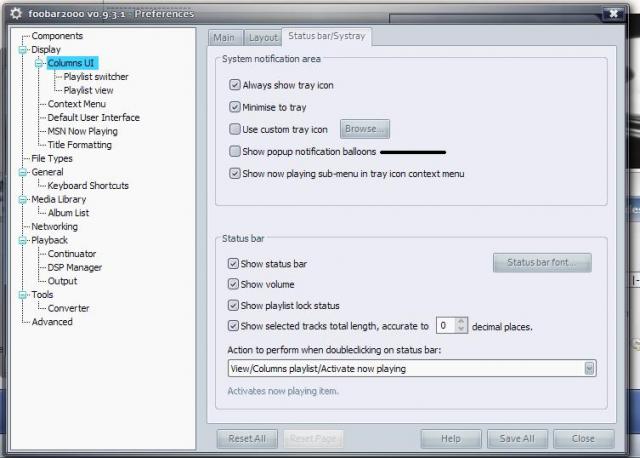640x458 pixels.
Task: Open Title Formatting page
Action: pos(80,145)
